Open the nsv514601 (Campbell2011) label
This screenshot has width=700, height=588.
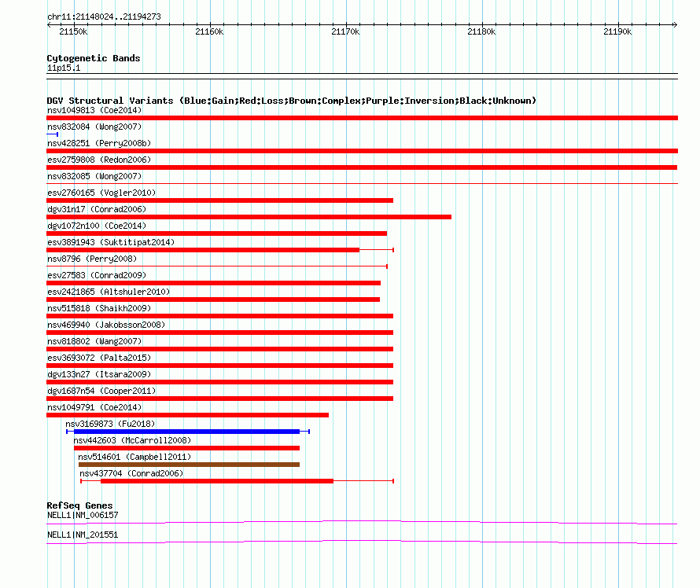coord(134,457)
